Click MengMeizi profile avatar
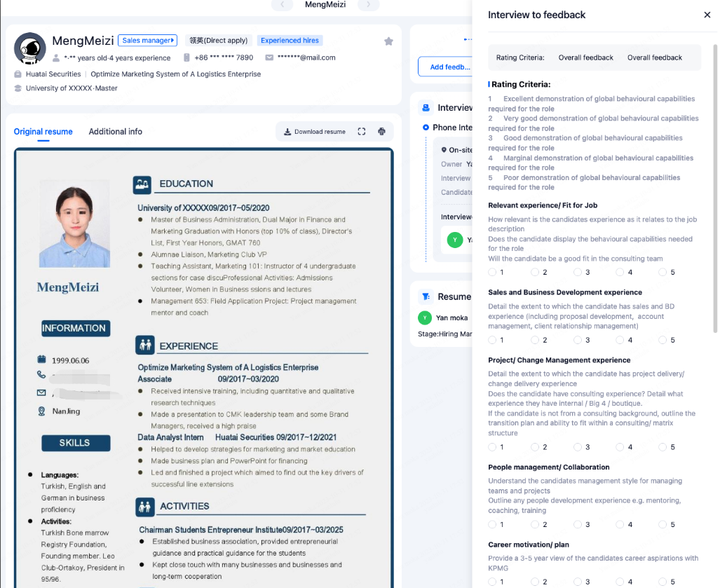727x588 pixels. click(x=30, y=48)
